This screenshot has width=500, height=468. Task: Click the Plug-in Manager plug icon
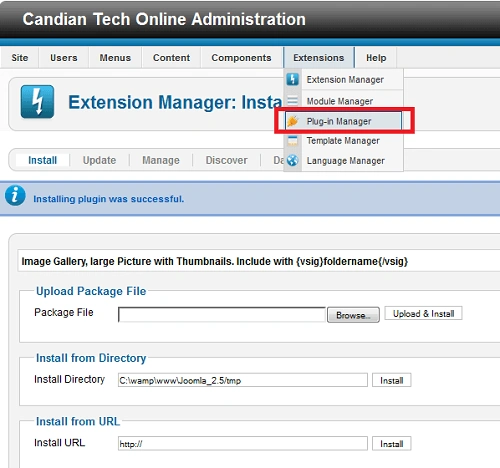(x=293, y=121)
